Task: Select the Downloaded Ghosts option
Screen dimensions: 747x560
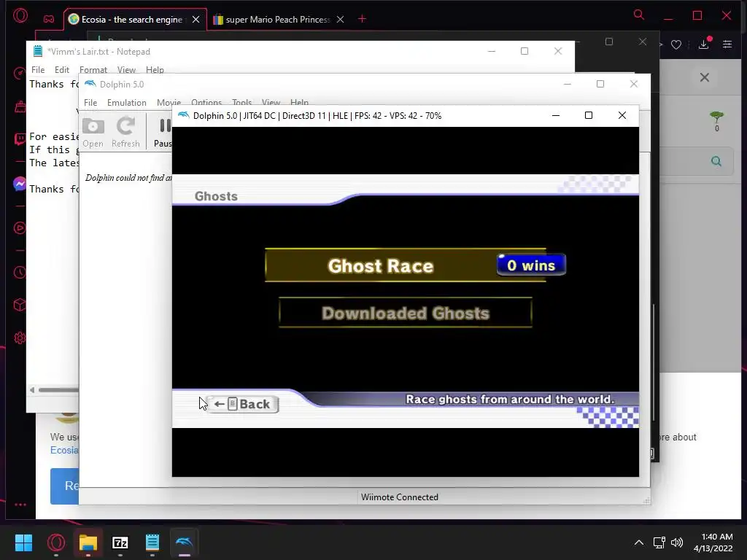Action: [406, 313]
